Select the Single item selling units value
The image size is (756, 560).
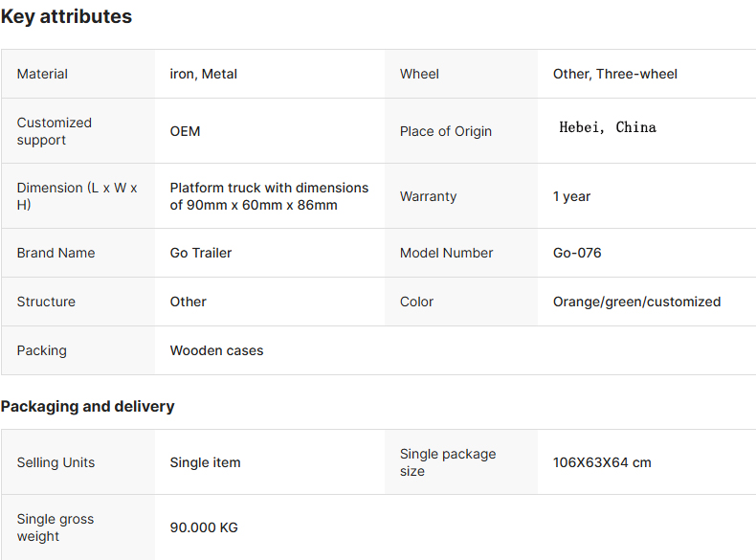pyautogui.click(x=206, y=462)
